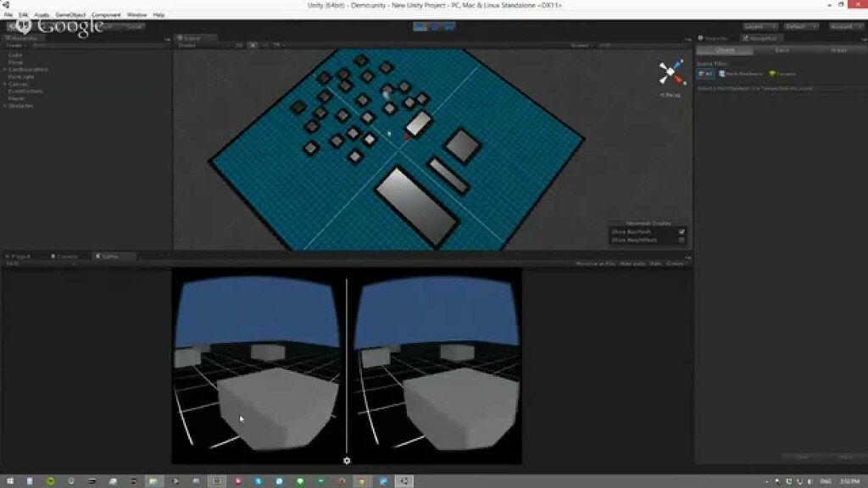Click the Scene gizmo axis tool

point(669,72)
